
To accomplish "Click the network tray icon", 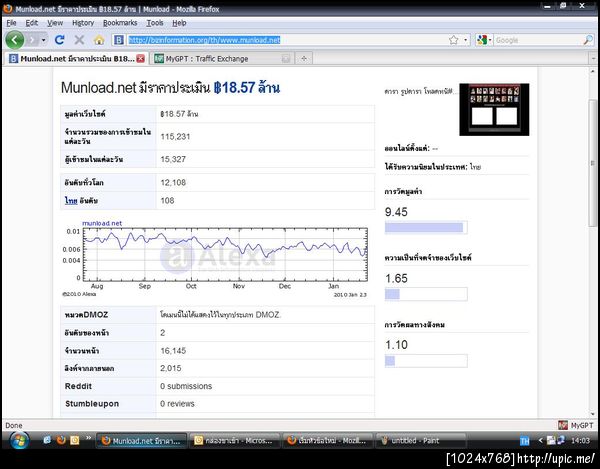I will (561, 440).
